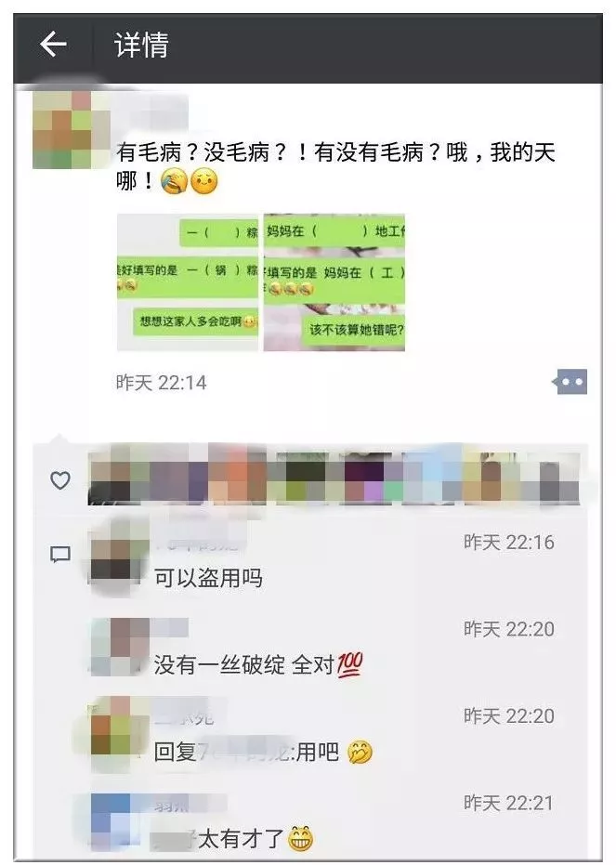Viewport: 616px width, 865px height.
Task: Open right chat screenshot with 妈妈在（工）
Action: 334,282
